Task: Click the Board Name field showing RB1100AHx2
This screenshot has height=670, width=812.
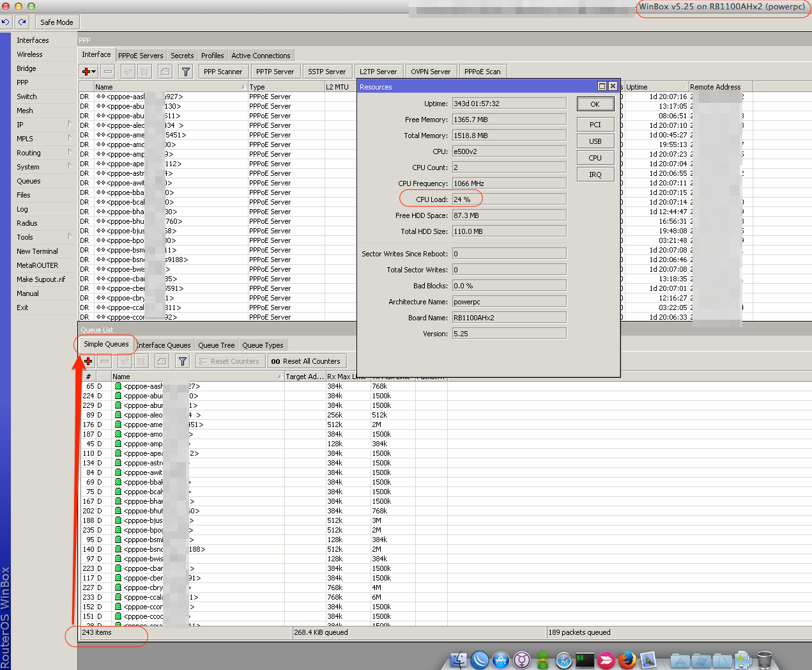Action: tap(509, 318)
